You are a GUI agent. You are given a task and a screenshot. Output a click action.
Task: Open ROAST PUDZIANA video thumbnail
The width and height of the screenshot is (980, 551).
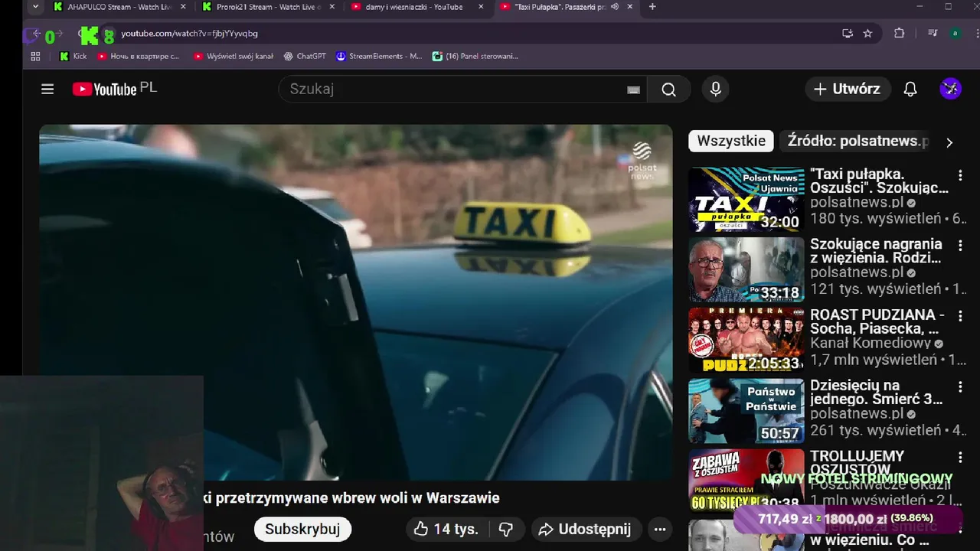[x=746, y=341]
